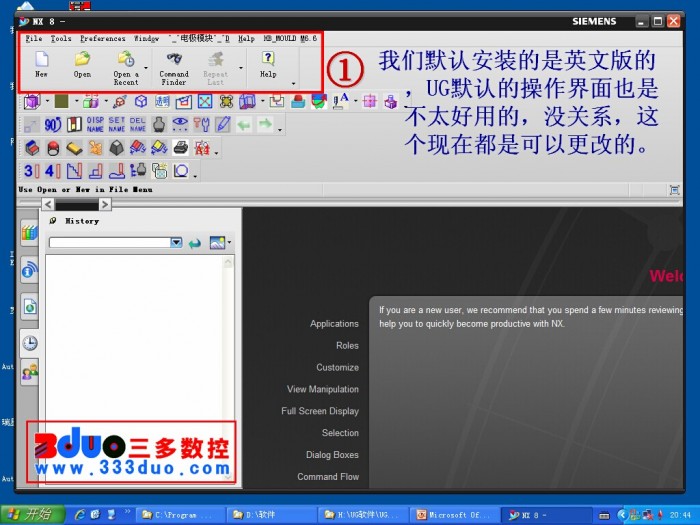Open the File menu
700x525 pixels.
[x=34, y=38]
